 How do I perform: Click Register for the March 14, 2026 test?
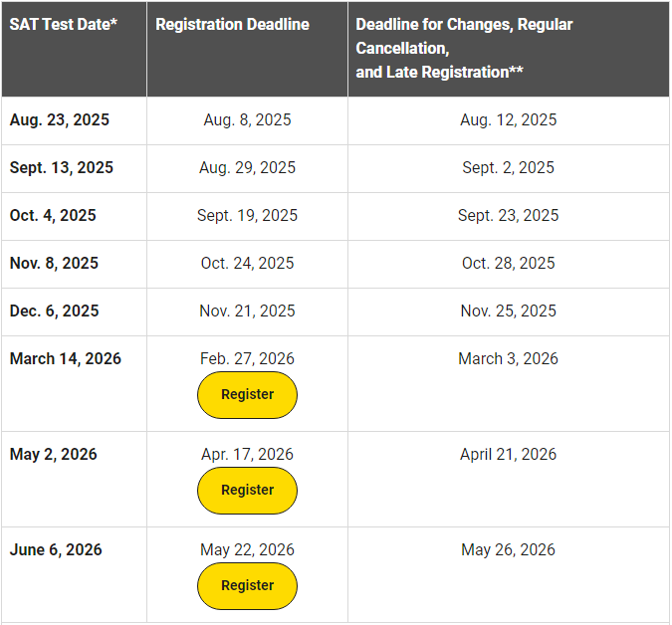click(247, 395)
